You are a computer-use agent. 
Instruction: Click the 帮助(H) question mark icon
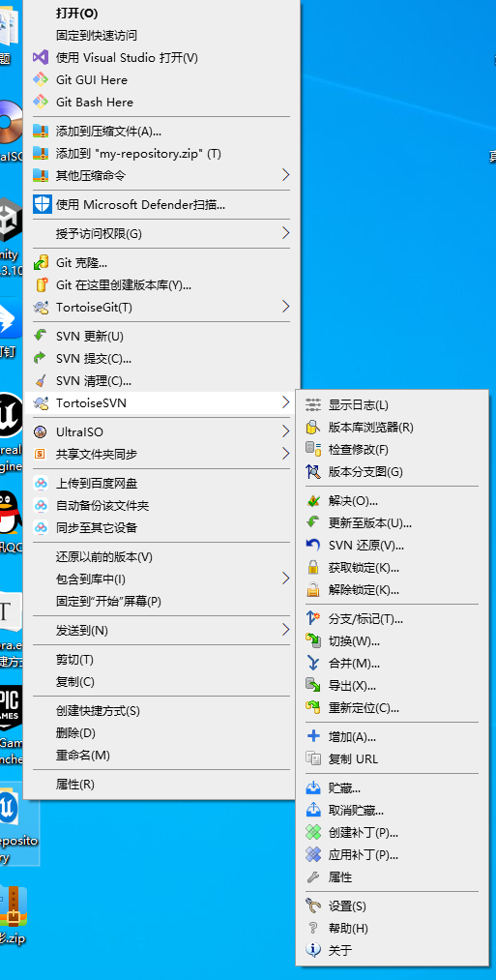(x=312, y=929)
